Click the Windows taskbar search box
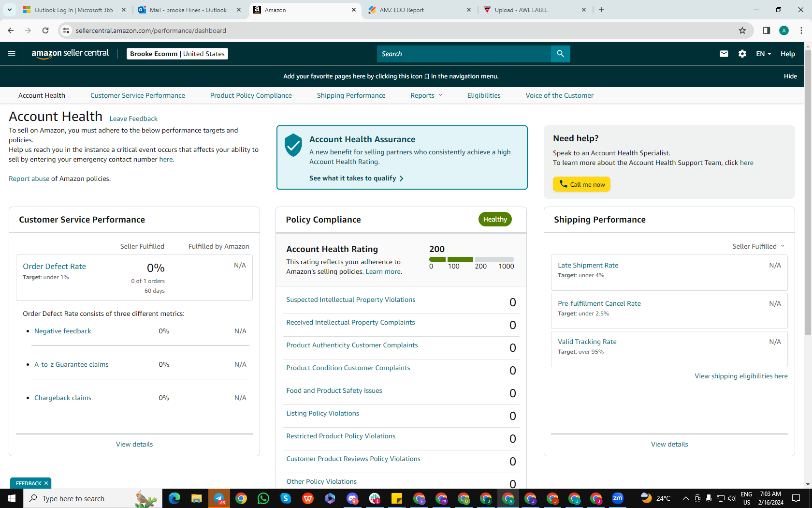This screenshot has width=812, height=508. (x=92, y=498)
